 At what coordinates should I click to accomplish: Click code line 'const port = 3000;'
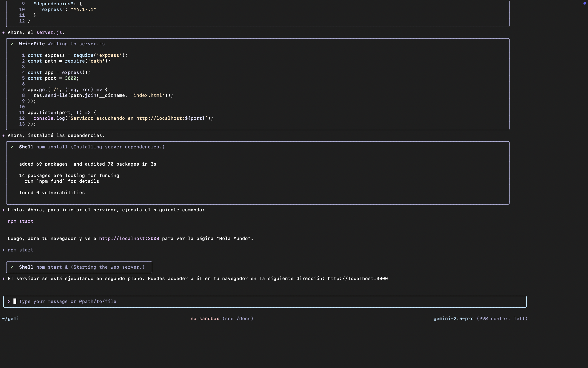coord(53,78)
